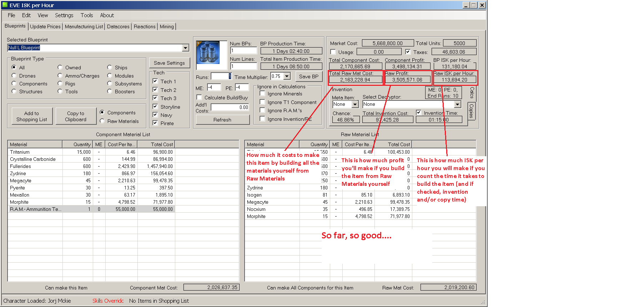The width and height of the screenshot is (644, 307).
Task: Click the Save BP button
Action: click(309, 76)
